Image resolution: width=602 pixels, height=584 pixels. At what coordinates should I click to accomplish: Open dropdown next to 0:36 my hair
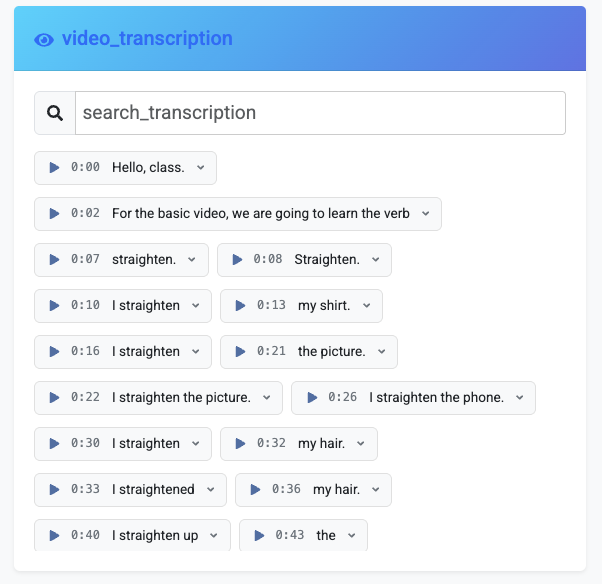[x=375, y=490]
